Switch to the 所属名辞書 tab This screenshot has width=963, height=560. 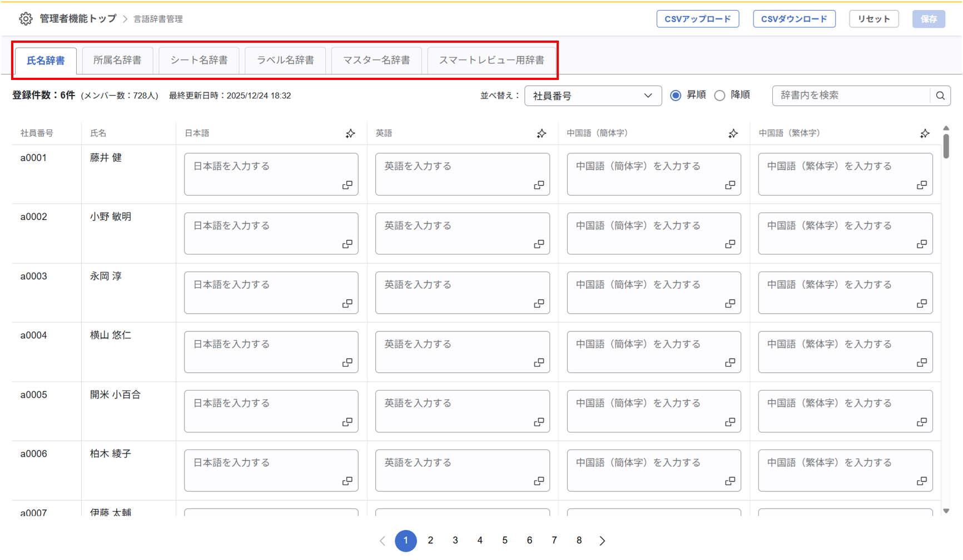117,60
